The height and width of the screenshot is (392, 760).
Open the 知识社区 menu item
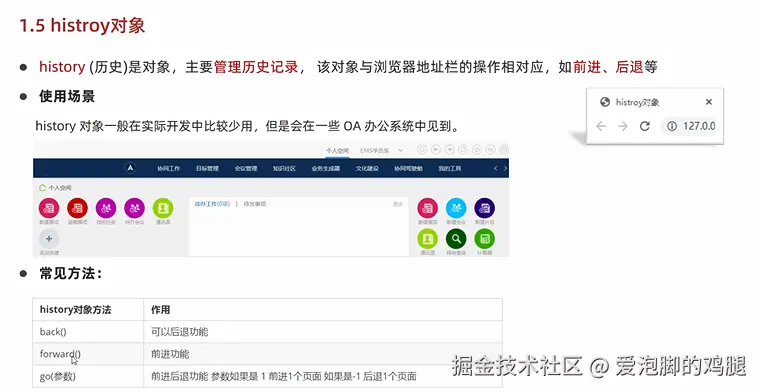(284, 169)
